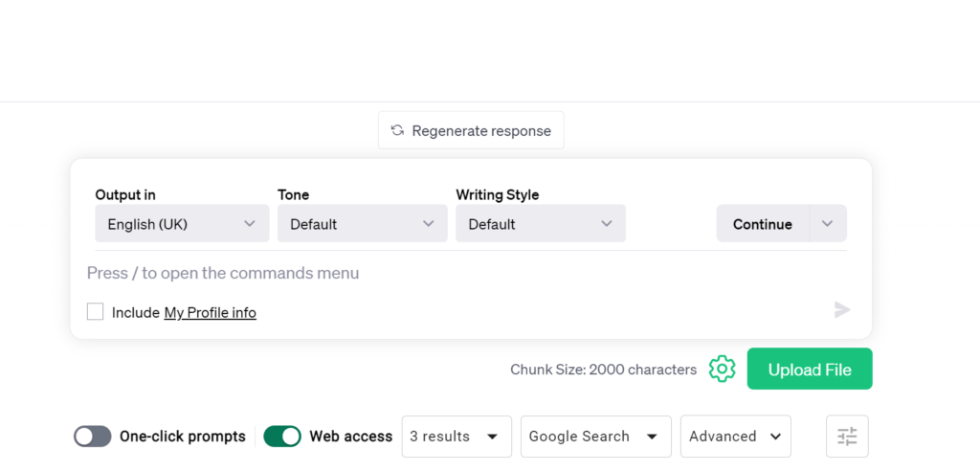
Task: Click the Upload File button
Action: pos(810,369)
